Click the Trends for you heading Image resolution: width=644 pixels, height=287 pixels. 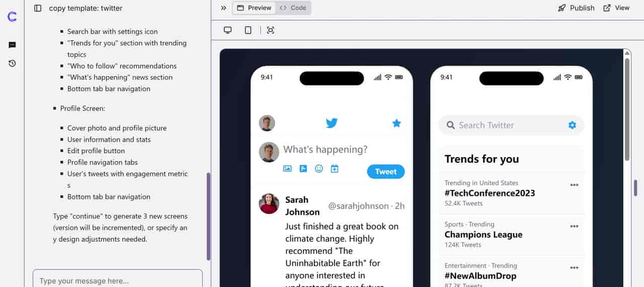click(x=481, y=159)
